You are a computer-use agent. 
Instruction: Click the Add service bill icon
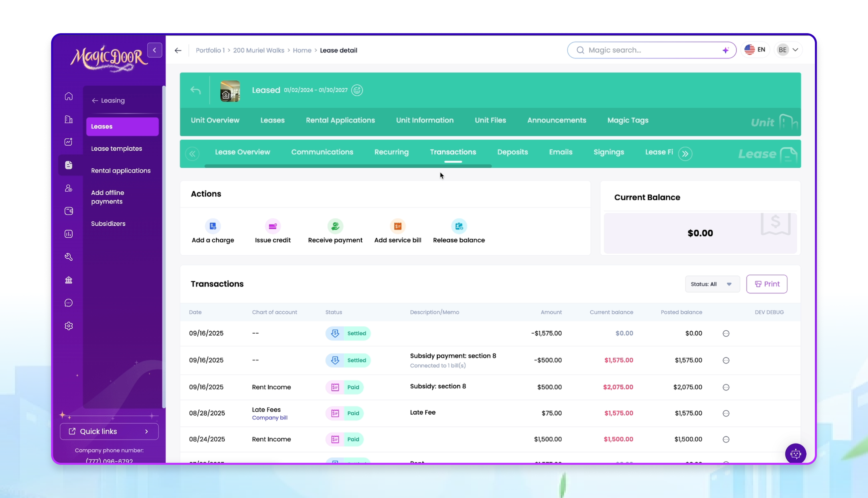[398, 226]
